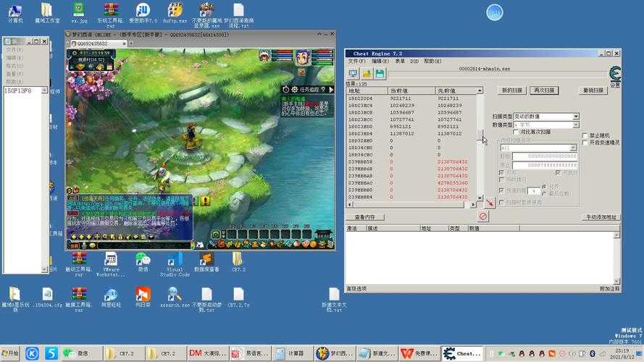Viewport: 644px width, 362px height.
Task: Click the red arrow add-address icon
Action: click(490, 203)
